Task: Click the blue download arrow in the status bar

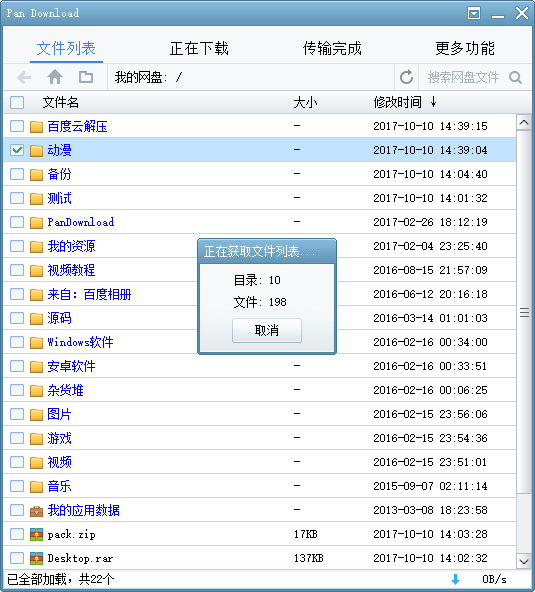Action: point(455,579)
